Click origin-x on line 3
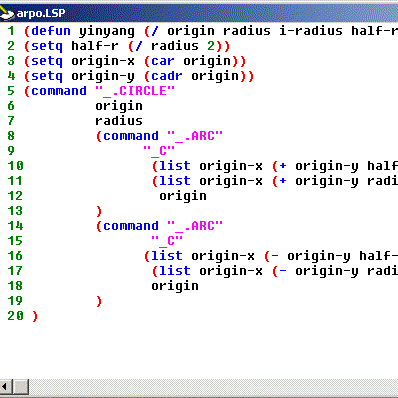Viewport: 398px width, 398px height. 103,61
